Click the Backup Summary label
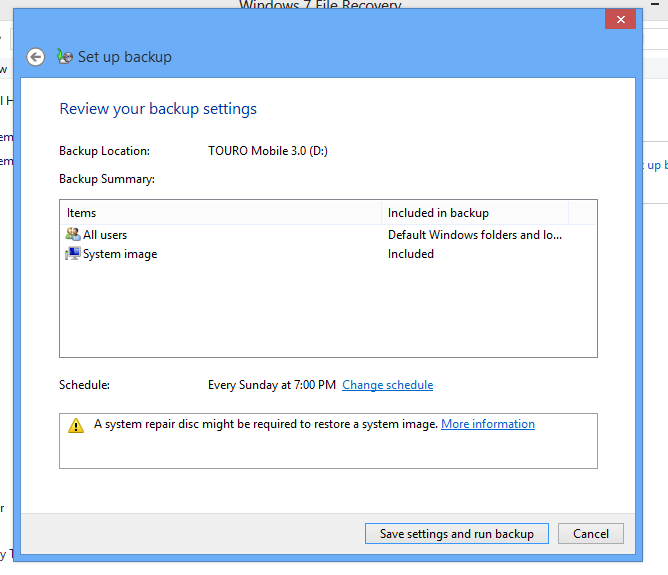This screenshot has height=575, width=668. click(x=107, y=179)
